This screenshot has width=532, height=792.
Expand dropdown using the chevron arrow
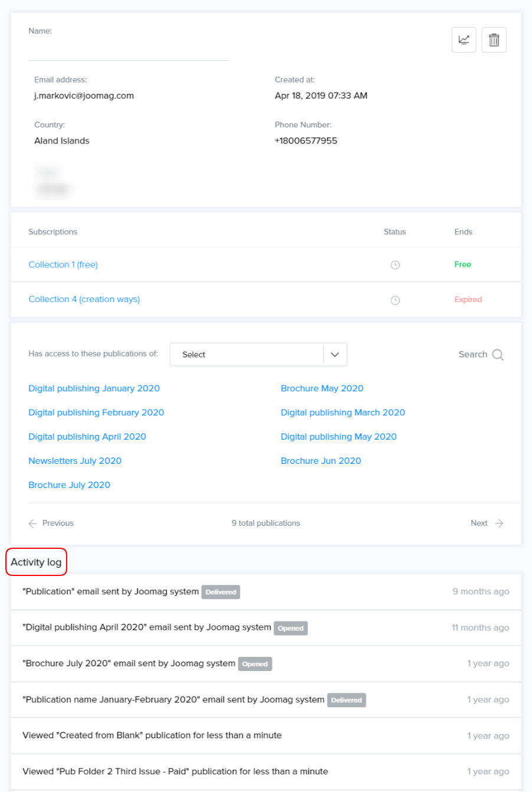pos(334,355)
